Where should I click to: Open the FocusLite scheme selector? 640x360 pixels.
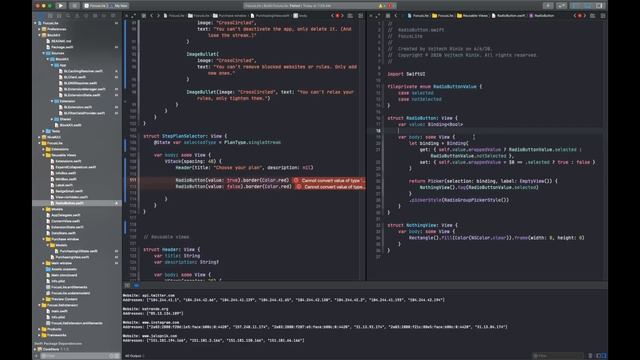click(x=96, y=6)
